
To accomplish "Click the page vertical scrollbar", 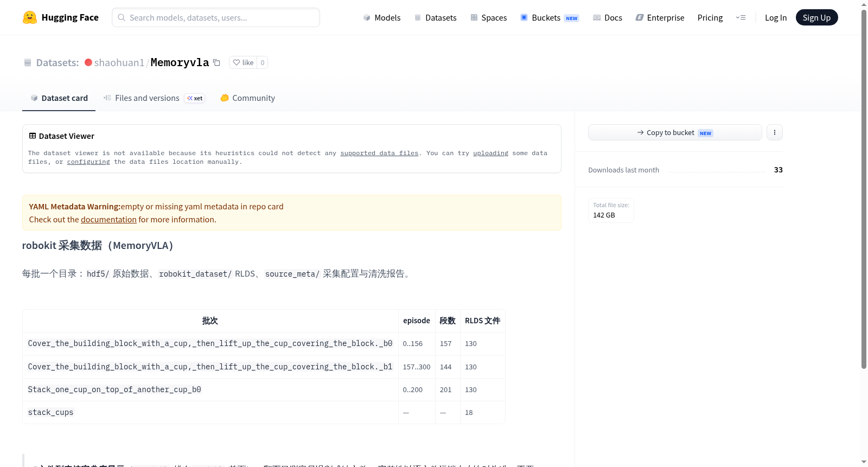I will point(864,190).
